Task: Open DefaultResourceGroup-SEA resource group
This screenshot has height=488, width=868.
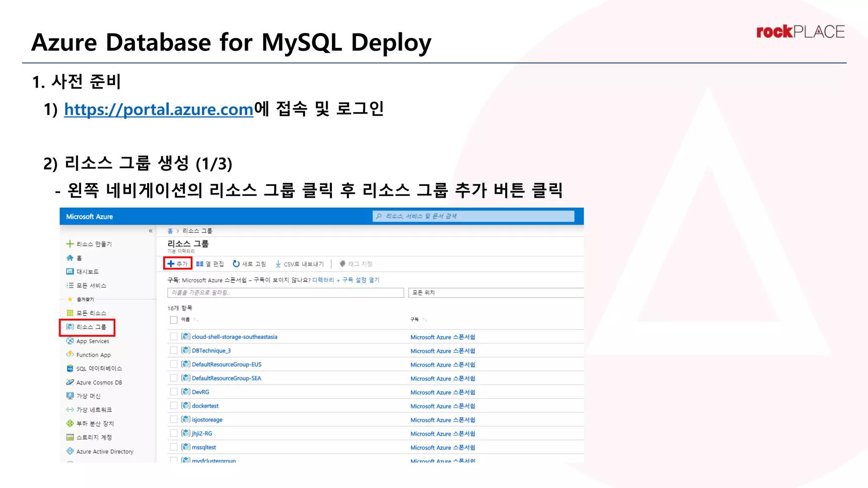Action: pos(226,378)
